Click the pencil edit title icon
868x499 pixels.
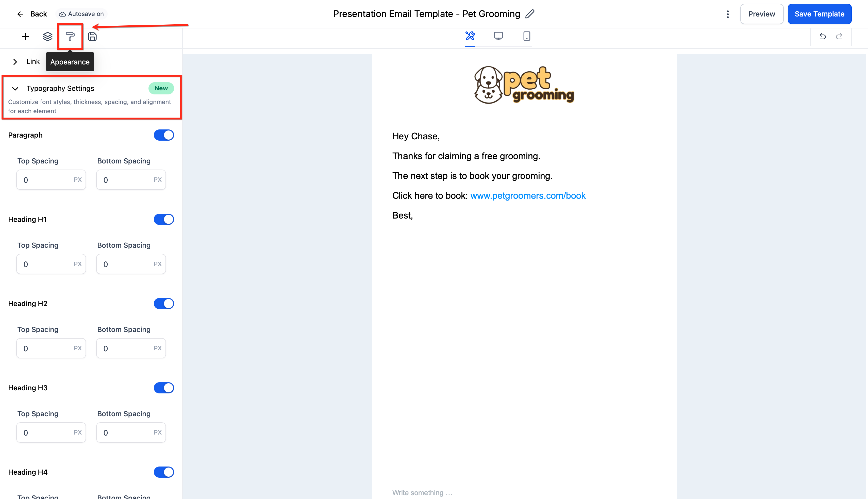pos(530,14)
